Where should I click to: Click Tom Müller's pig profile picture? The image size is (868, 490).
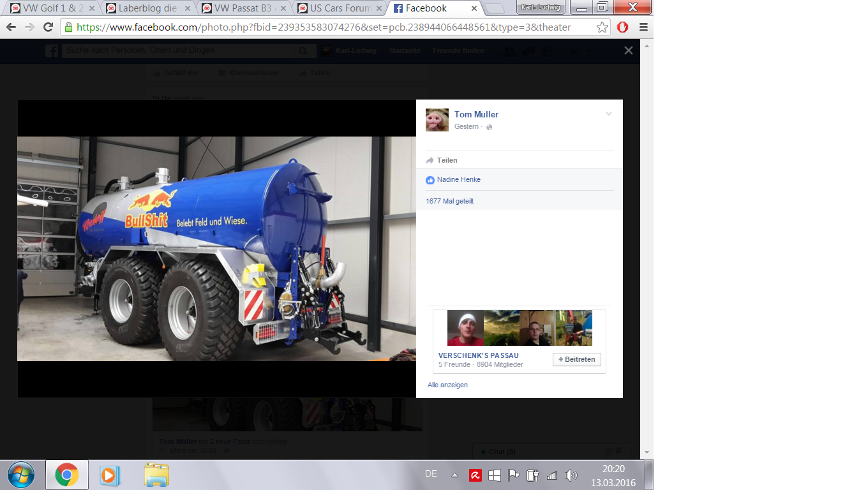437,120
